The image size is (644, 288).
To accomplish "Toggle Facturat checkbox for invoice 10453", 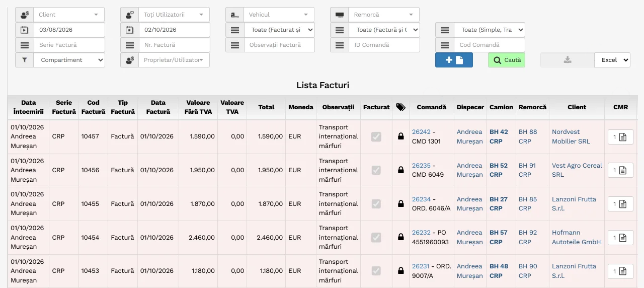I will click(376, 271).
